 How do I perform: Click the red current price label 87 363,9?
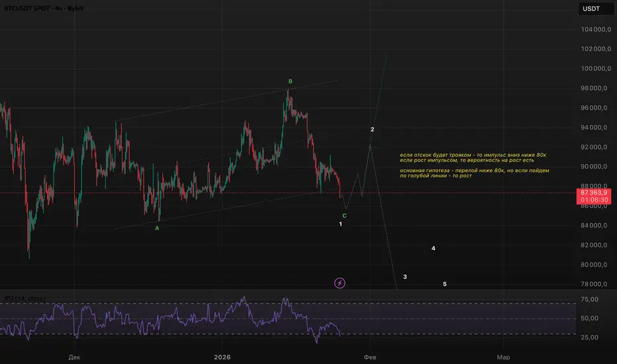pos(593,196)
